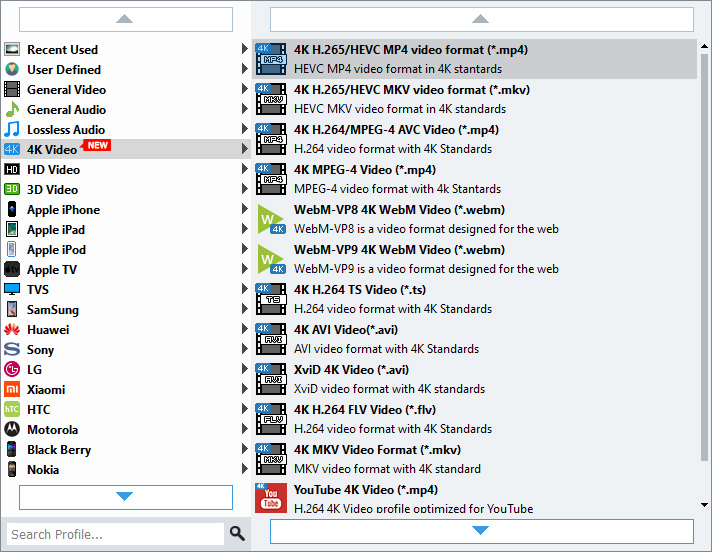Screen dimensions: 712x552
Task: Choose 4K AVI Video(*.avi)
Action: (475, 339)
